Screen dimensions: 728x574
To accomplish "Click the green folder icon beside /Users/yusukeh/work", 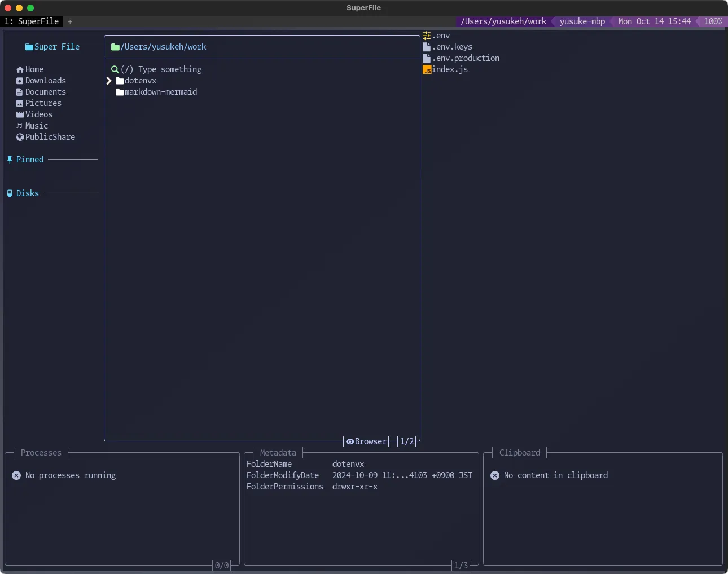I will click(115, 47).
